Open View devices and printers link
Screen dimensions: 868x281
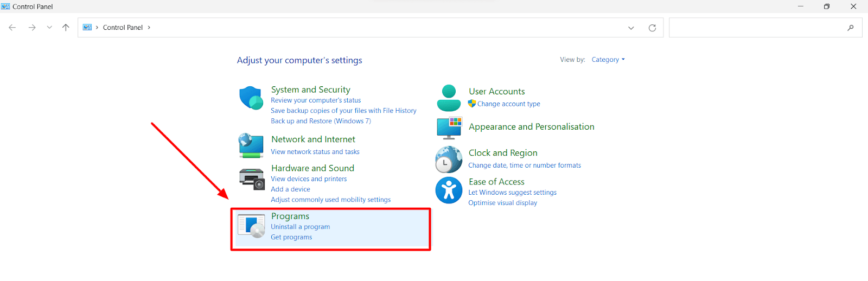pos(308,179)
